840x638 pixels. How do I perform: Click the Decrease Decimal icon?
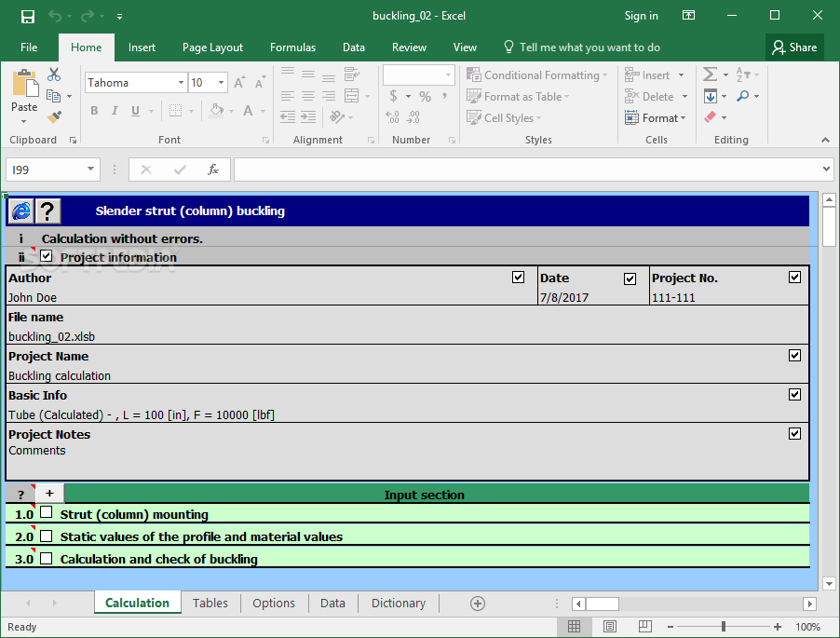point(413,116)
